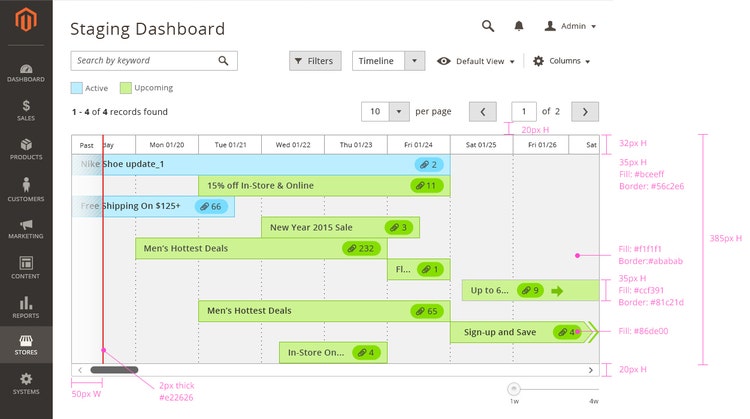Go to the previous page arrow
The height and width of the screenshot is (419, 750).
[482, 112]
